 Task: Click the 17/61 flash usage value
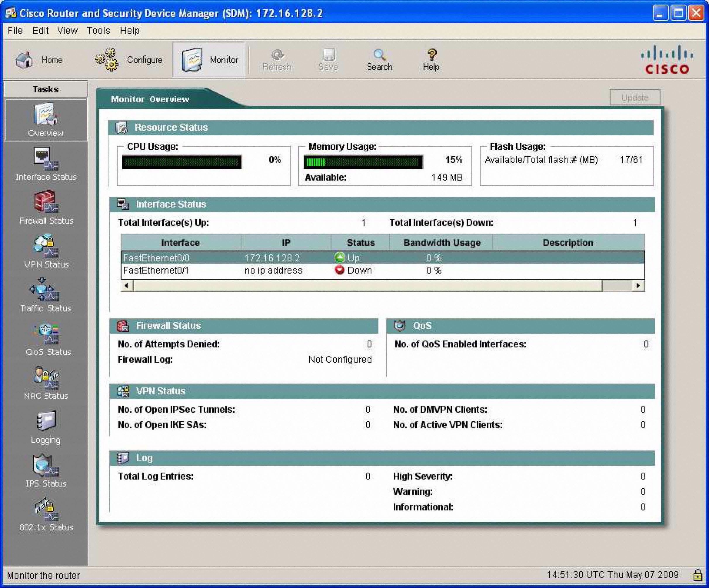click(x=631, y=160)
